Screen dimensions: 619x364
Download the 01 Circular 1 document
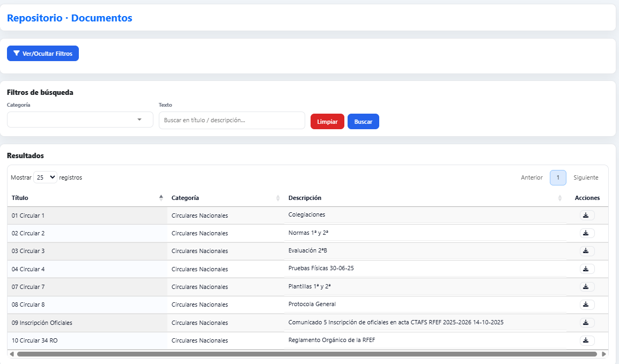586,216
